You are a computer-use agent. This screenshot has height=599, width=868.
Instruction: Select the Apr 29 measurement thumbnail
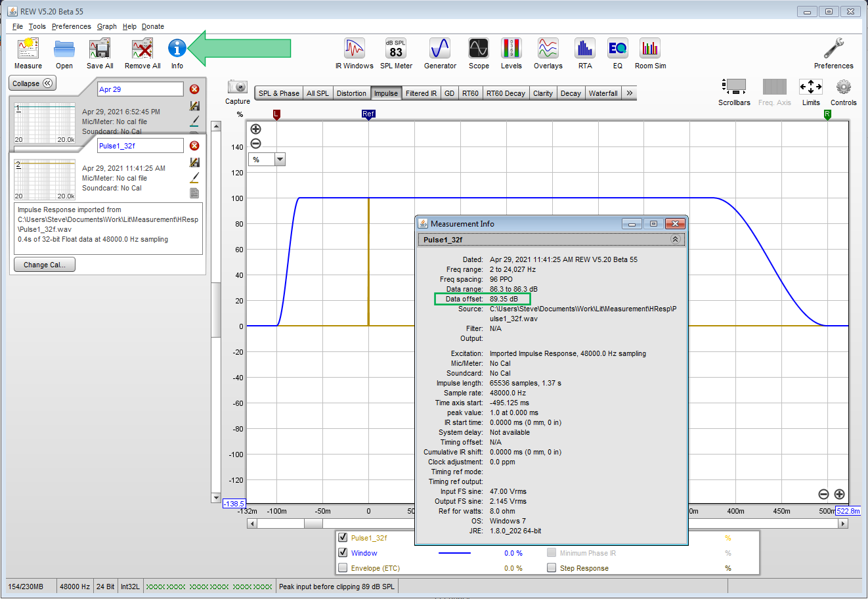[45, 123]
